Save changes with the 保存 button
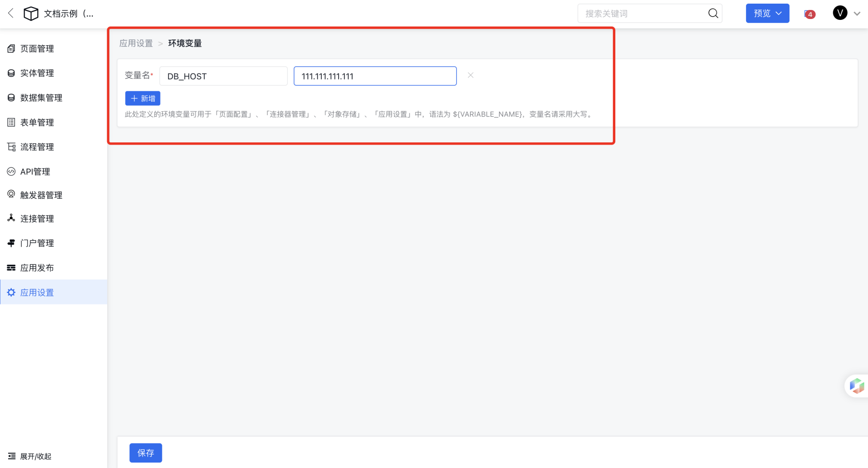Image resolution: width=868 pixels, height=468 pixels. tap(146, 453)
